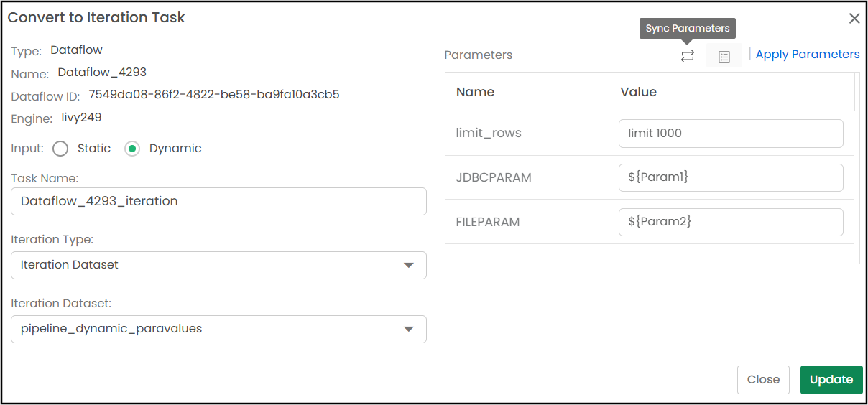Edit the FILEPARAM value field

pos(730,222)
